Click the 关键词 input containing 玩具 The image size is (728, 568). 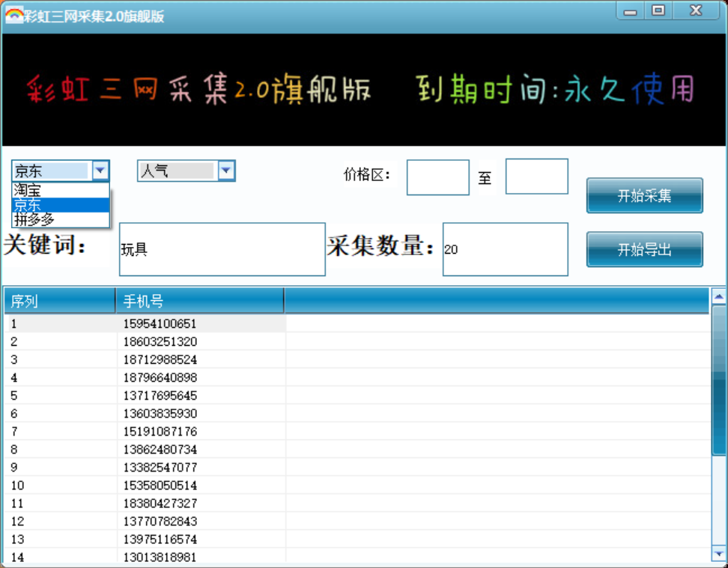pyautogui.click(x=221, y=248)
